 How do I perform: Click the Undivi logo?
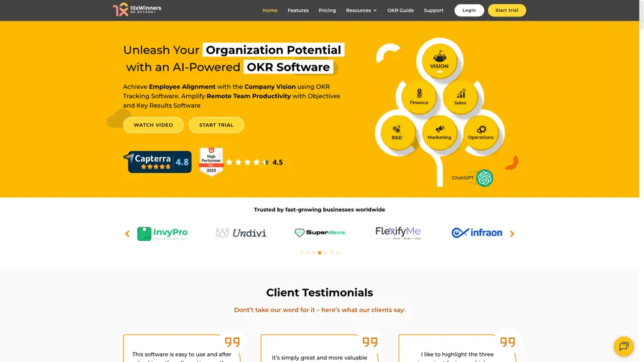pyautogui.click(x=241, y=233)
